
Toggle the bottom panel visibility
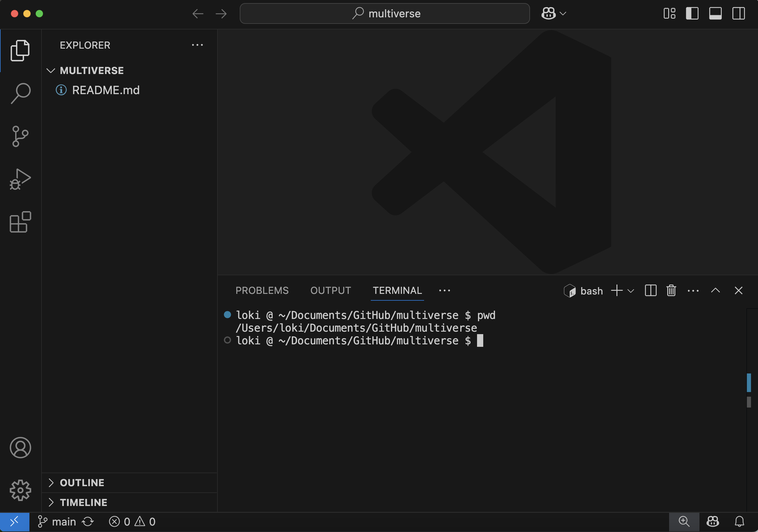715,14
